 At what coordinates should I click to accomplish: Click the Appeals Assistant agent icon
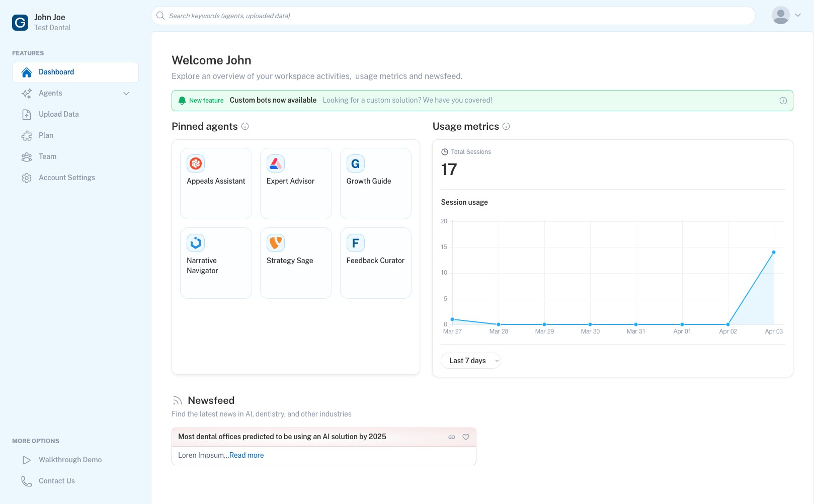click(x=196, y=163)
